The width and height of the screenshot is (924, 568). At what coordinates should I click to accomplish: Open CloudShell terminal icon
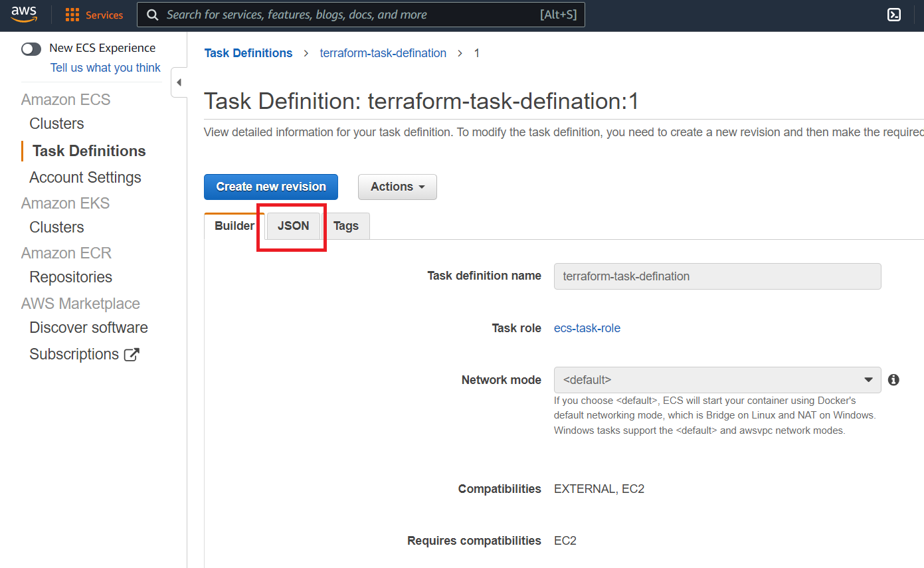pos(894,15)
